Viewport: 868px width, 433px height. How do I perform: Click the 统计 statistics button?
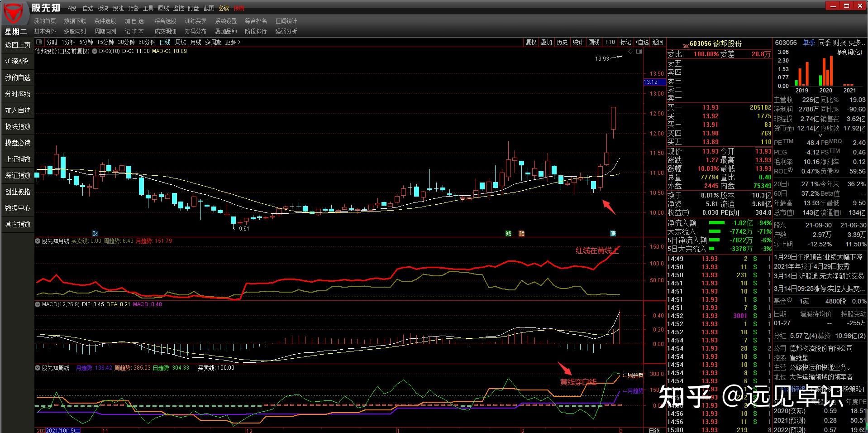point(578,42)
